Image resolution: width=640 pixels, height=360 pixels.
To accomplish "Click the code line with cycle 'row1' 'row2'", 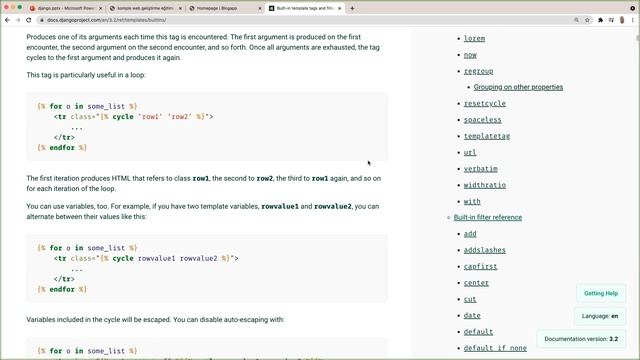I will click(x=133, y=117).
